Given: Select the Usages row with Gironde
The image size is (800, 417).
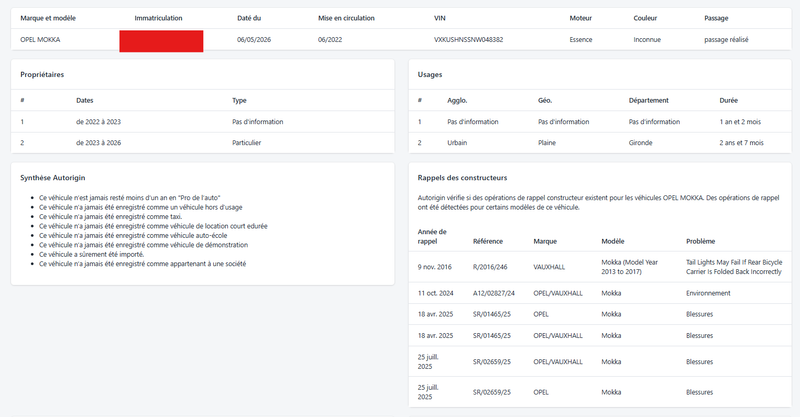Looking at the screenshot, I should point(600,143).
